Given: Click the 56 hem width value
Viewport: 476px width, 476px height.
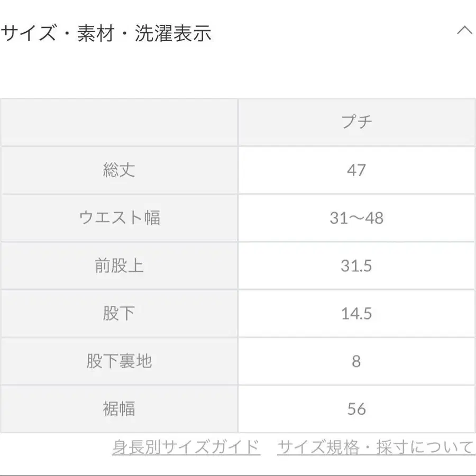Looking at the screenshot, I should click(358, 408).
